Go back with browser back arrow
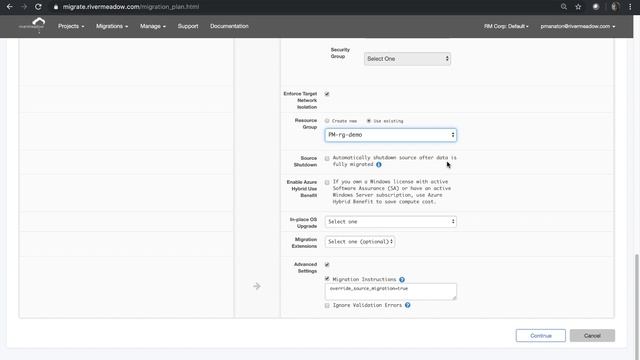Image resolution: width=640 pixels, height=360 pixels. (x=9, y=7)
